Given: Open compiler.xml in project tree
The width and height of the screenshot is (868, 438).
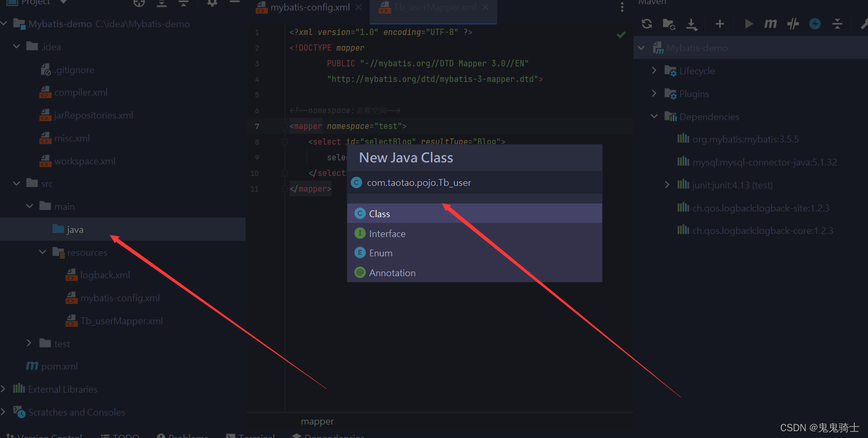Looking at the screenshot, I should point(74,92).
